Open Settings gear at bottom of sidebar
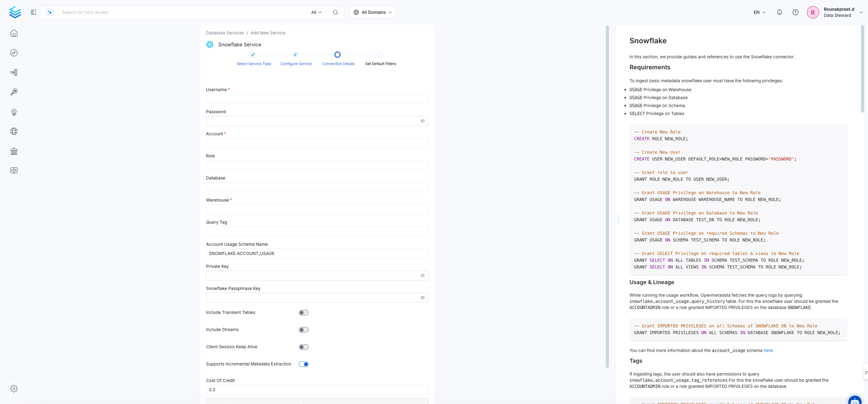Viewport: 868px width, 404px height. (14, 388)
